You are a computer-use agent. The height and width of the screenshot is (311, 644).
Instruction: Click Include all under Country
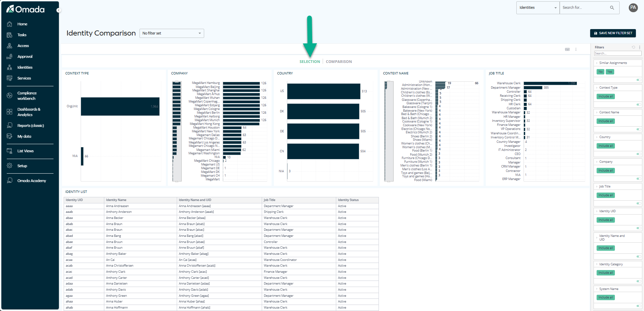(x=605, y=146)
